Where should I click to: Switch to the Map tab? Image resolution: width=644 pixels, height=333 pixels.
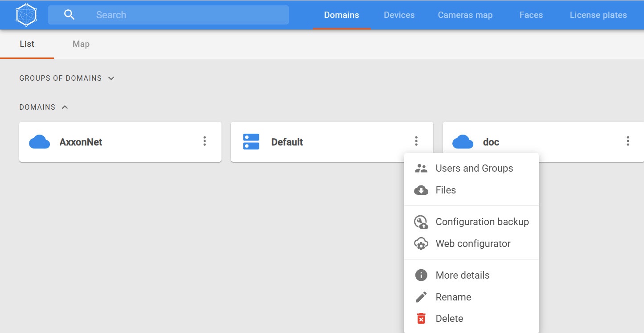(x=81, y=44)
